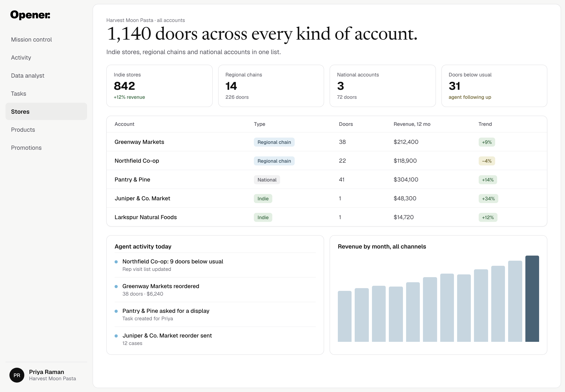Open the Pantry & Pine account row
Screen dimensions: 565x392
[x=326, y=180]
